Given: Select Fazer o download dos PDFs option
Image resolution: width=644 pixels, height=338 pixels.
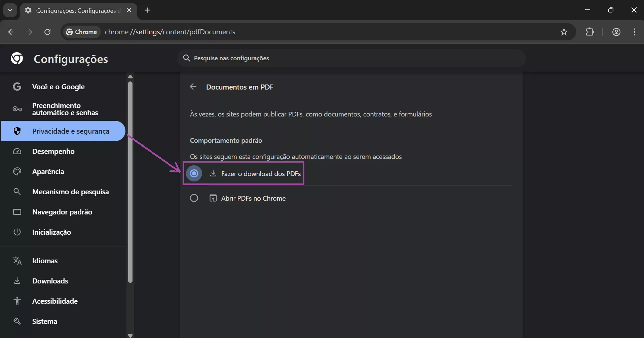Looking at the screenshot, I should 194,173.
